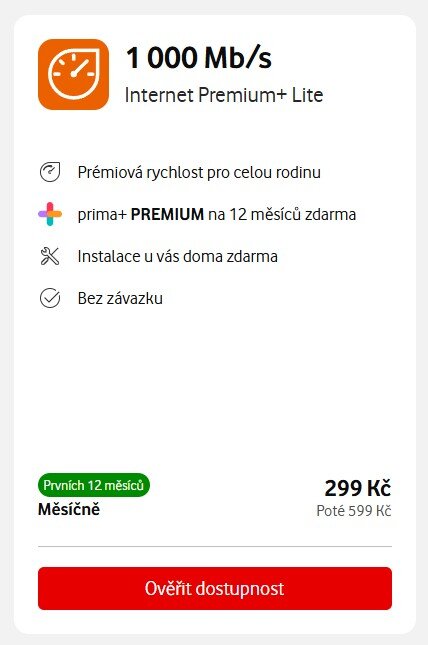
Task: Click the Poté 599 Kč price note
Action: click(354, 511)
